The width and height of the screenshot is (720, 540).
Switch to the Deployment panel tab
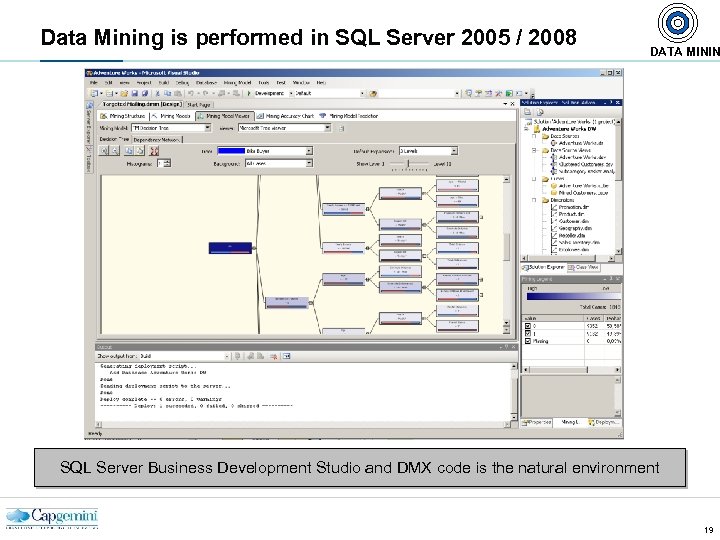[x=604, y=422]
